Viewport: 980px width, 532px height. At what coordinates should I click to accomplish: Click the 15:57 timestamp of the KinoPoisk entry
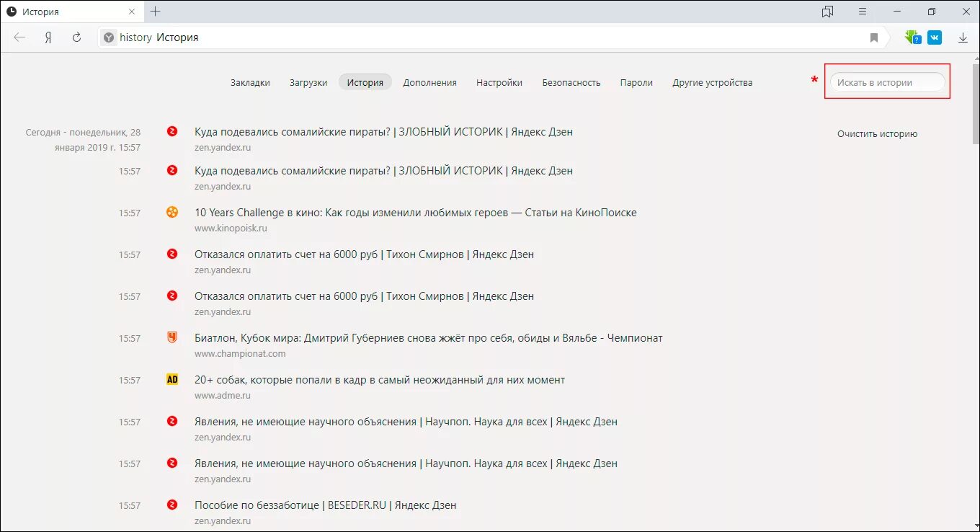pyautogui.click(x=130, y=213)
